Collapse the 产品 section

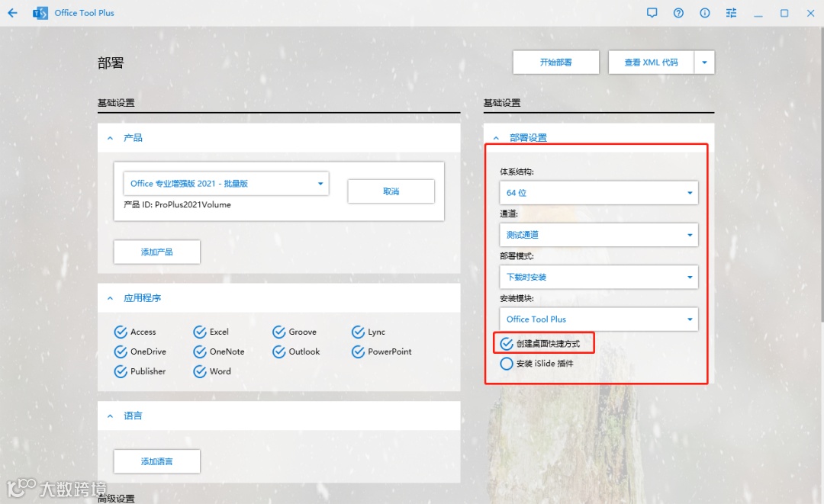110,138
